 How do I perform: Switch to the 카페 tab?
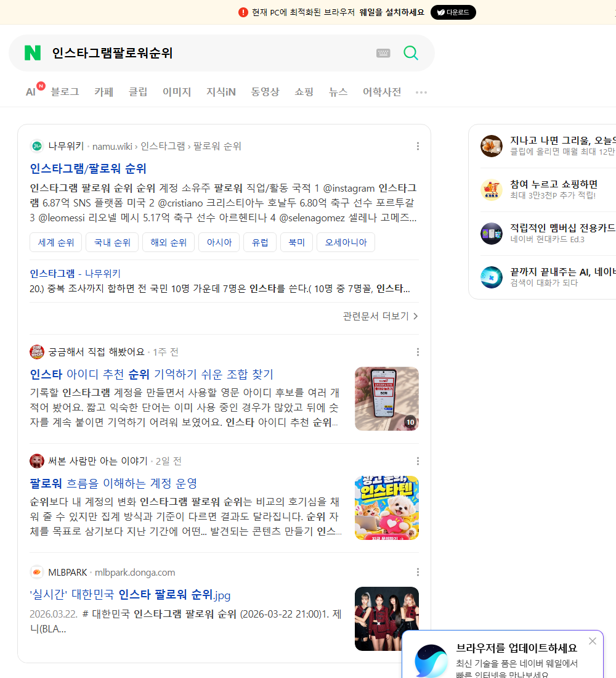[x=103, y=92]
